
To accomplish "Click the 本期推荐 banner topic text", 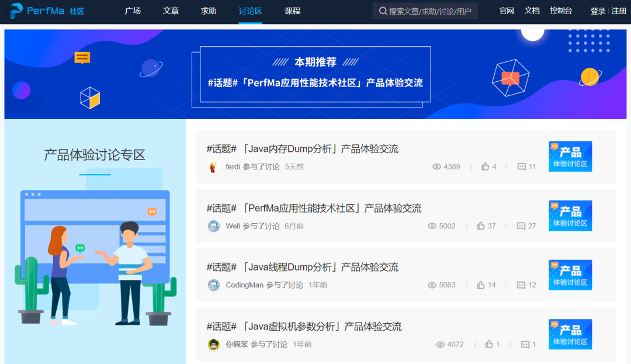I will click(315, 83).
